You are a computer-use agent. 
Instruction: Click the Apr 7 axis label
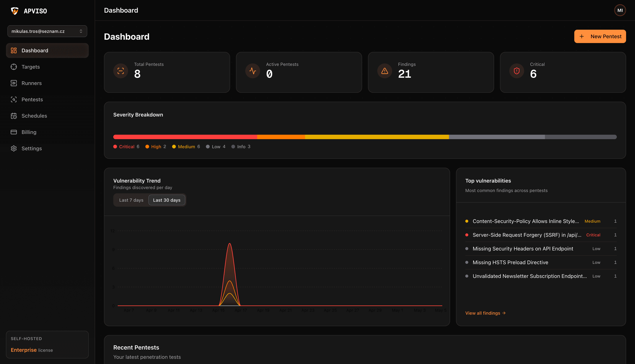point(129,310)
